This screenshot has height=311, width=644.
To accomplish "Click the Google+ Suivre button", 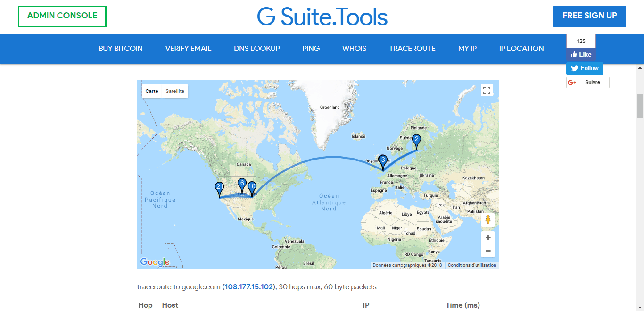I will click(x=588, y=83).
